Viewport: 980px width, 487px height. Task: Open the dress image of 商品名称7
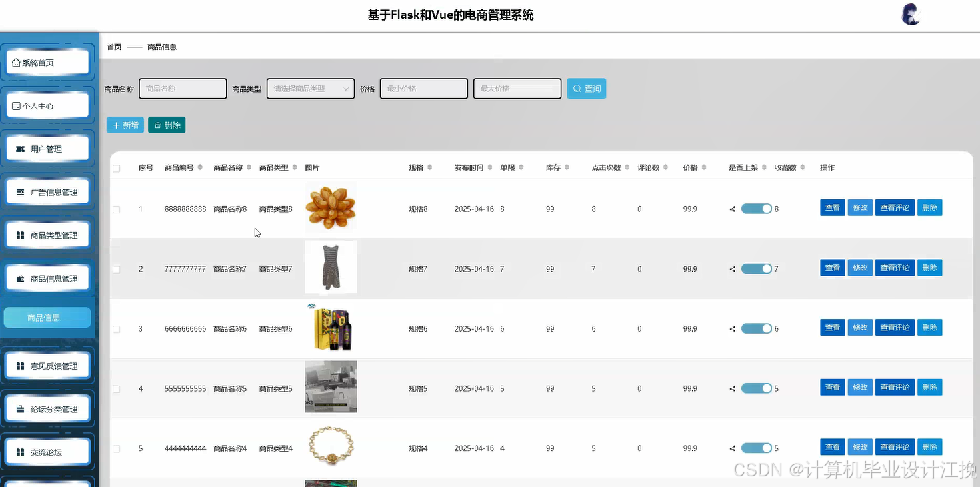[x=331, y=267]
